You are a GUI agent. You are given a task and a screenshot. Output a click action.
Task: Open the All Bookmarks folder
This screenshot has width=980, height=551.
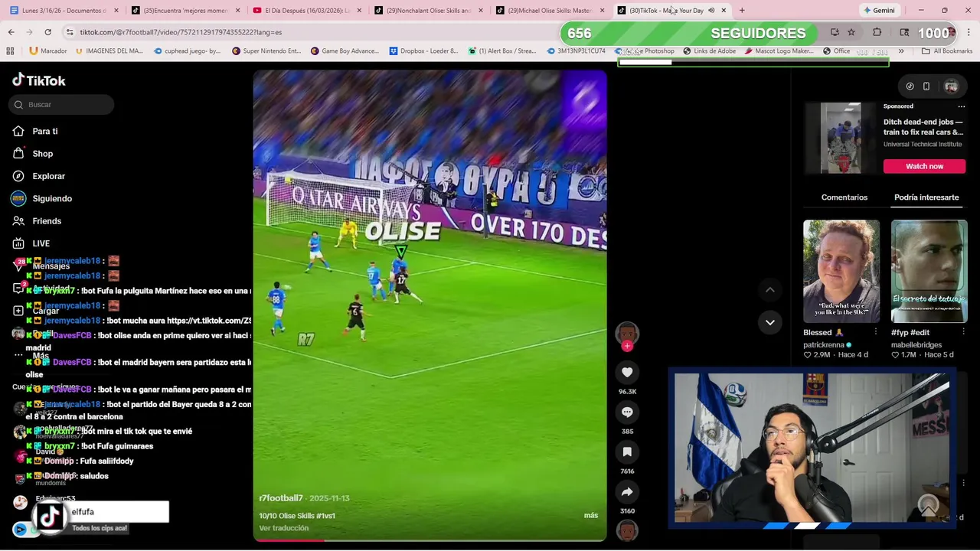tap(946, 51)
